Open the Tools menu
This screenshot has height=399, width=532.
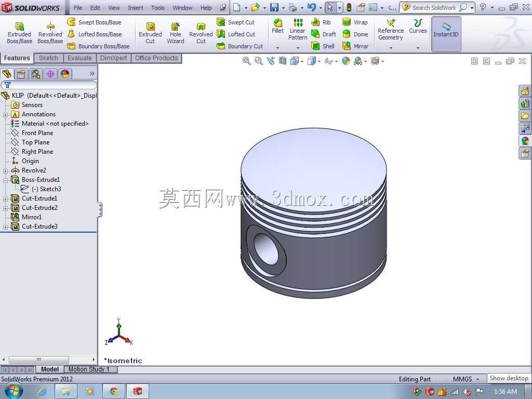[x=158, y=7]
